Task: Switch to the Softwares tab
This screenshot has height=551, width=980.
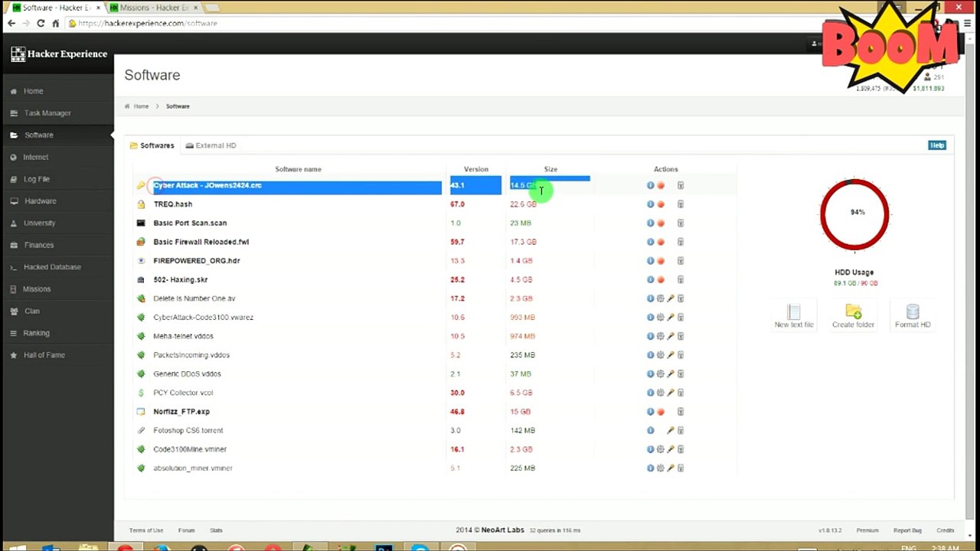Action: click(152, 145)
